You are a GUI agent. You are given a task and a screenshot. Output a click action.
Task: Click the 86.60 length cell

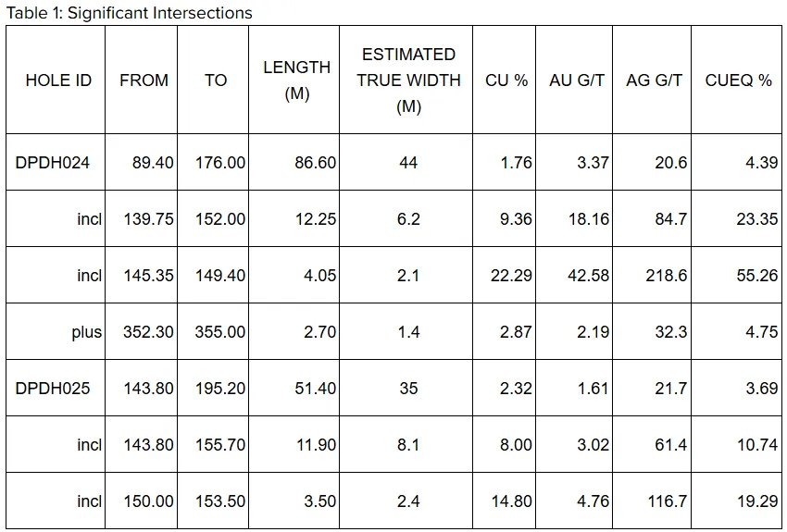pos(315,163)
